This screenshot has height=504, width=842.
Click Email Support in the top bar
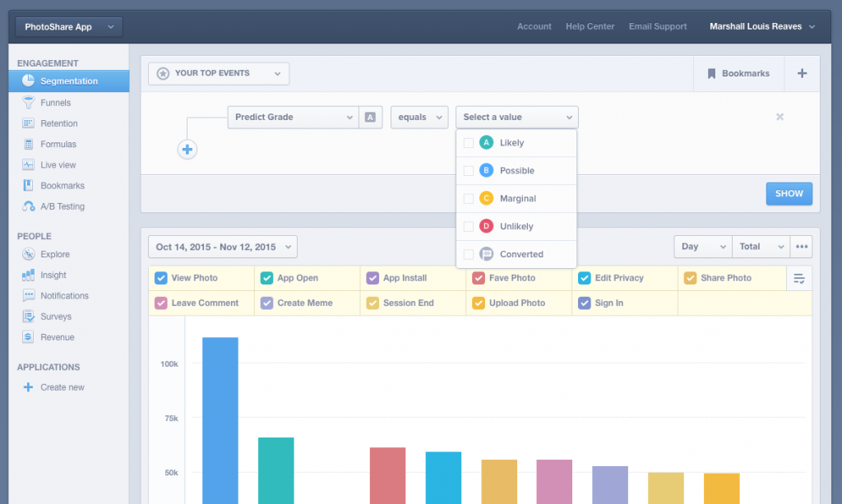(657, 25)
